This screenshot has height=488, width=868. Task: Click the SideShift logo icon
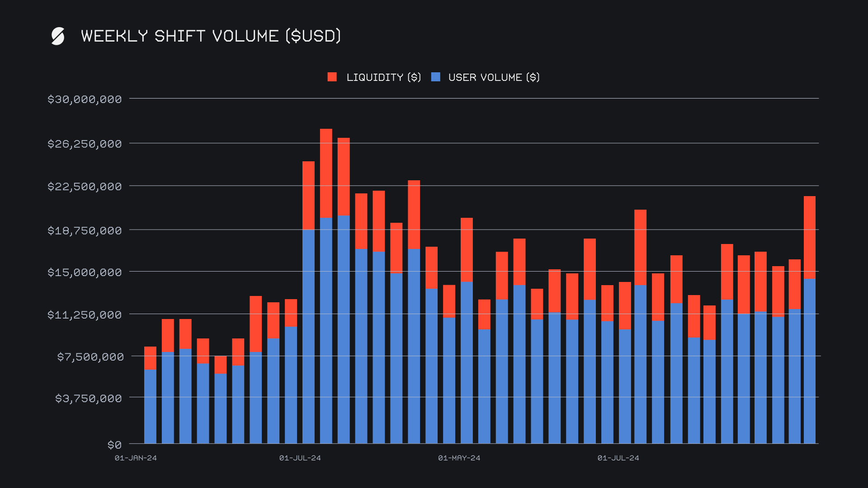(x=58, y=36)
